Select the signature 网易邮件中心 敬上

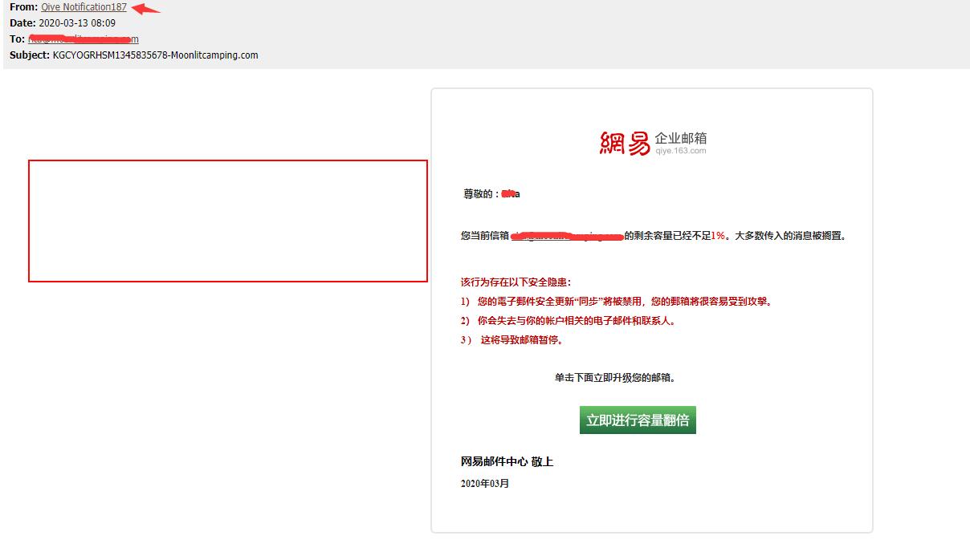click(507, 462)
